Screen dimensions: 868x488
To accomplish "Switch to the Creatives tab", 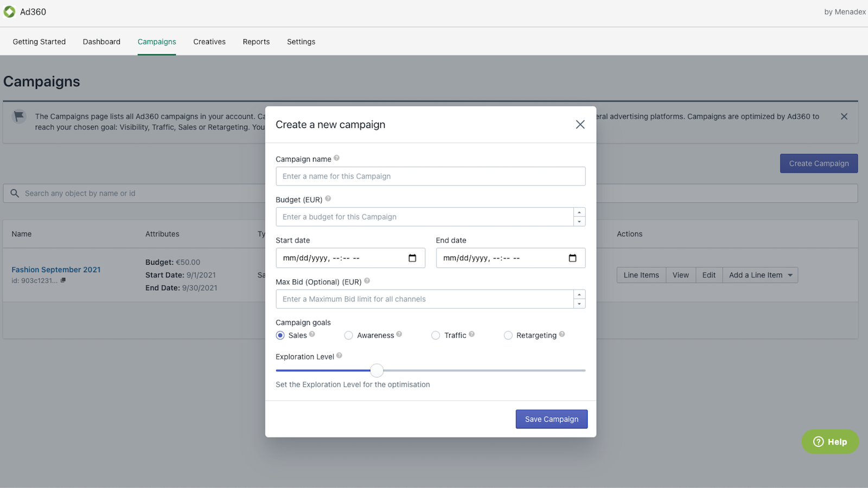I will click(x=209, y=42).
